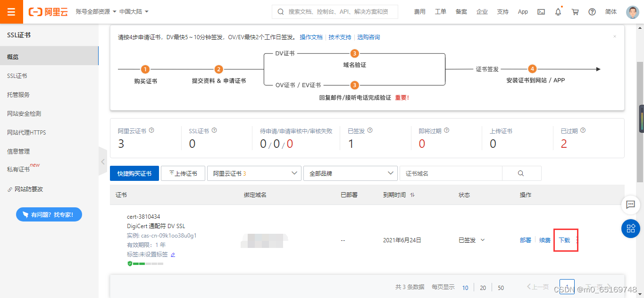Show the 阿里云证书 help tooltip icon
644x298 pixels.
151,130
